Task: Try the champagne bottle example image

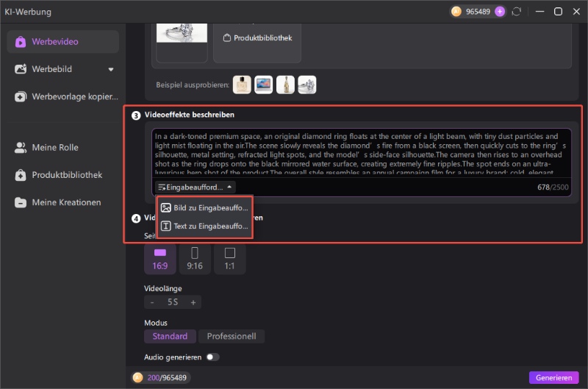Action: 285,85
